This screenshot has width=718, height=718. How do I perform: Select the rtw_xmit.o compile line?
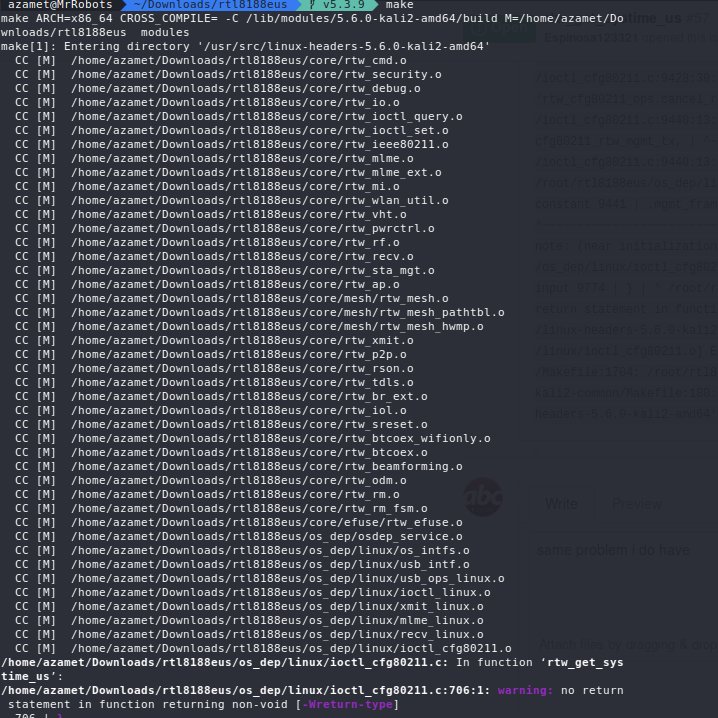[x=214, y=341]
